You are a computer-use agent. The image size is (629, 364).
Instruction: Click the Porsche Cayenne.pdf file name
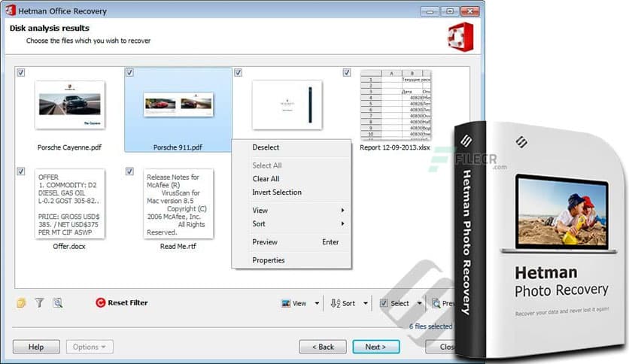coord(69,147)
